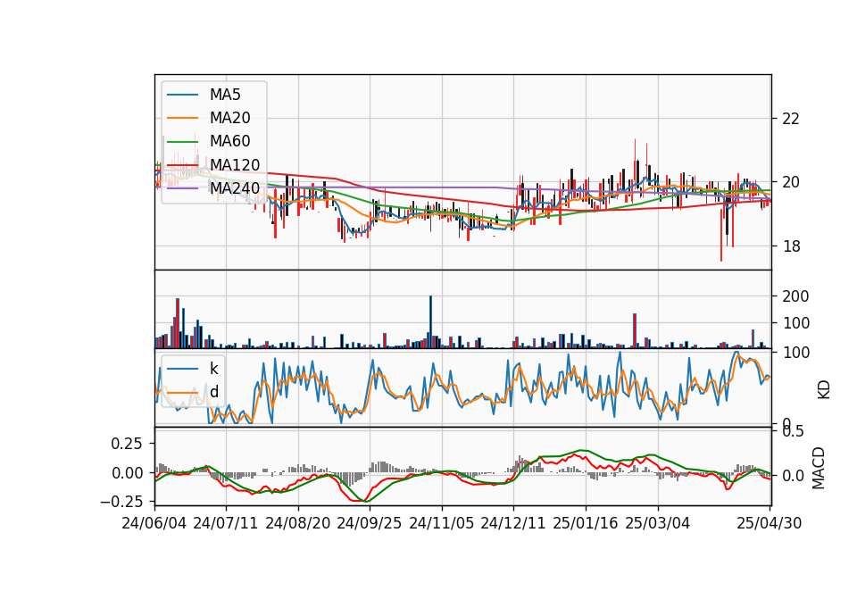The height and width of the screenshot is (616, 857).
Task: Click the MA120 legend label
Action: point(235,164)
